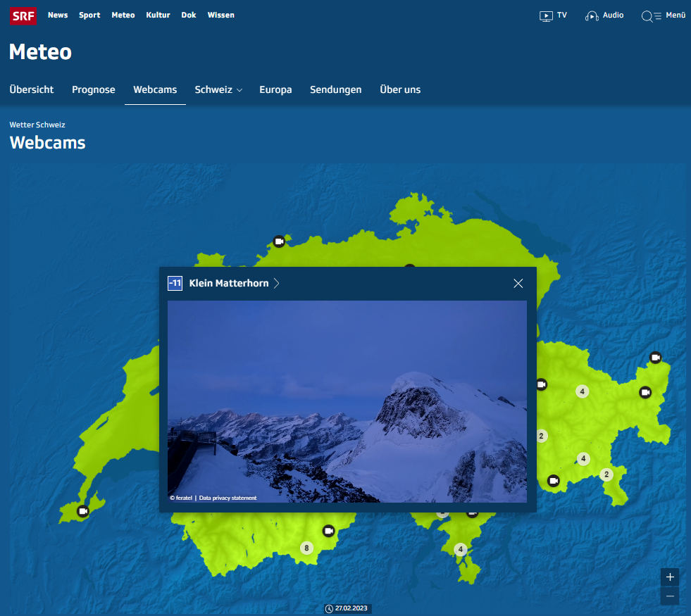This screenshot has width=691, height=616.
Task: Click the SRF logo
Action: pyautogui.click(x=23, y=16)
